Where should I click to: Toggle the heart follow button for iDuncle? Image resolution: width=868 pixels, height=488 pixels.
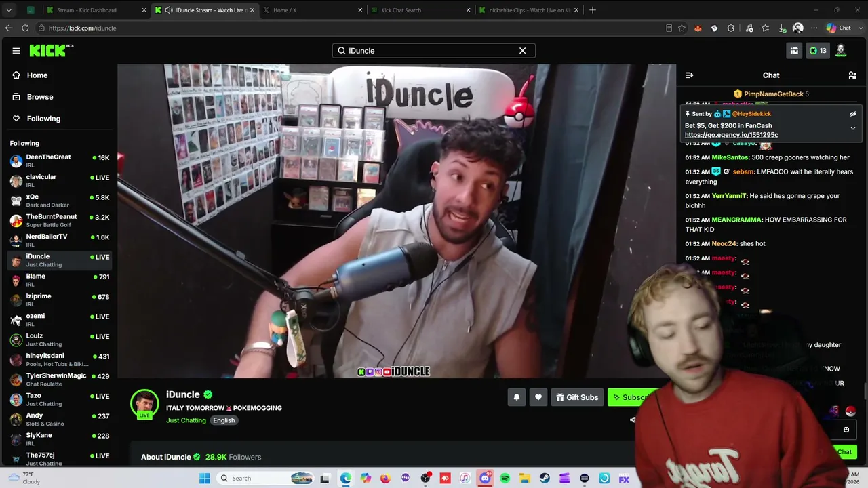click(x=538, y=397)
